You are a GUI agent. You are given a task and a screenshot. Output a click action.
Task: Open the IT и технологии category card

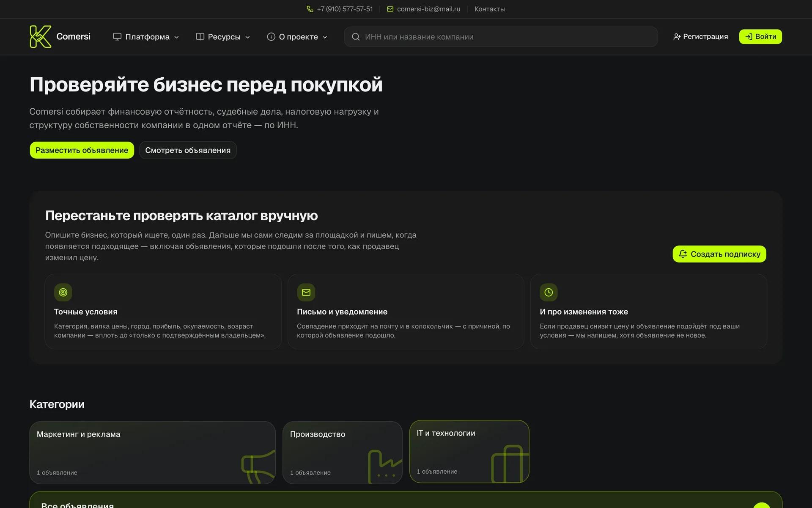(x=469, y=451)
